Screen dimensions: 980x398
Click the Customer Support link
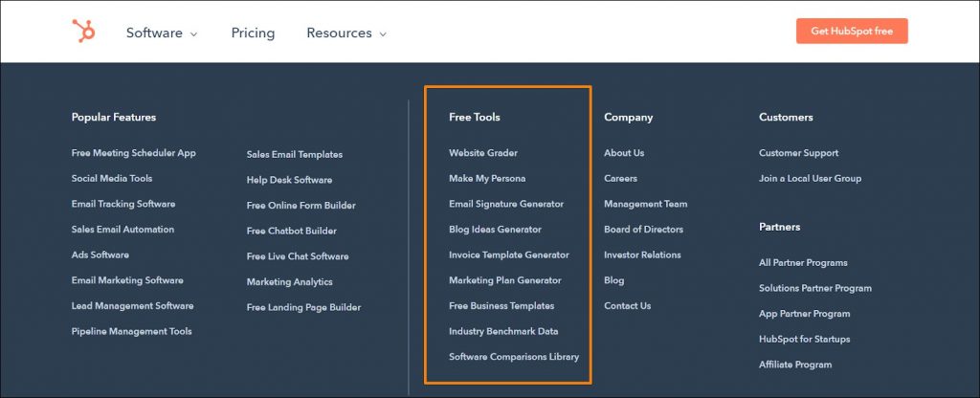click(x=798, y=153)
